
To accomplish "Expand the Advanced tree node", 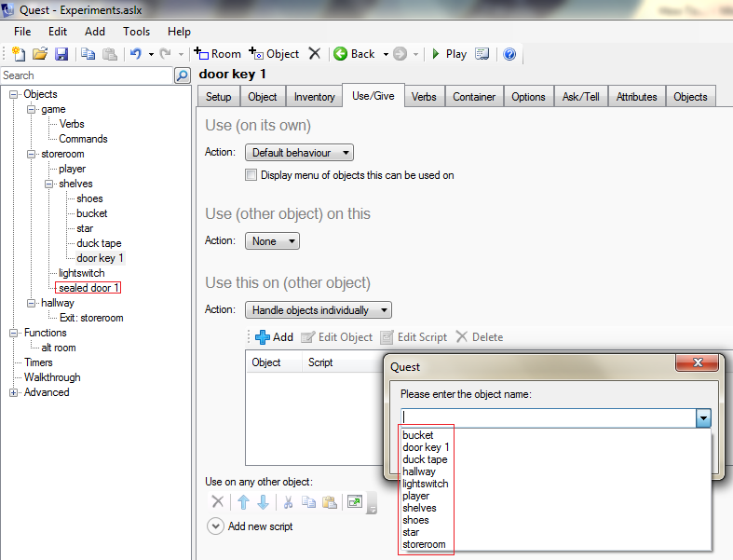I will [x=14, y=392].
